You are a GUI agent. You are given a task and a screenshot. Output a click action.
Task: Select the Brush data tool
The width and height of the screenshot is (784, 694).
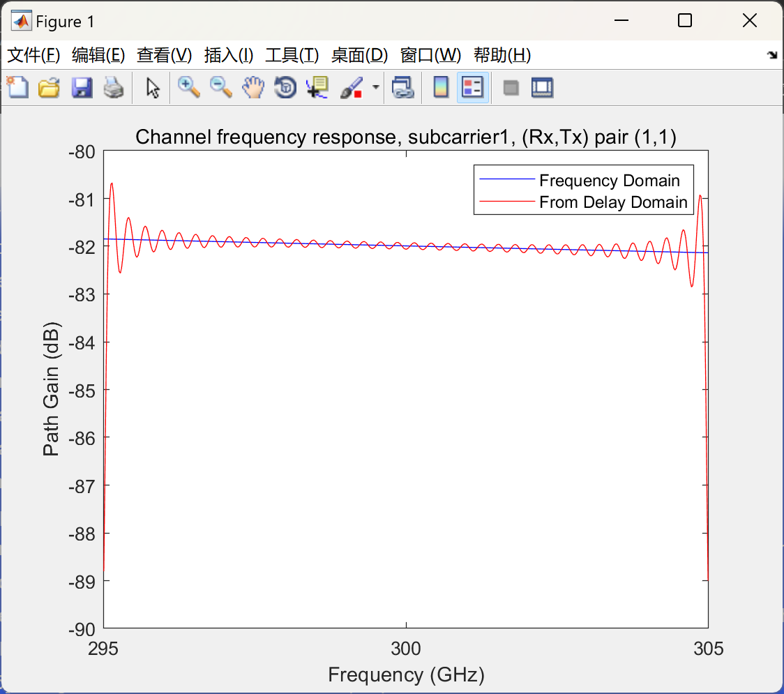pos(352,87)
